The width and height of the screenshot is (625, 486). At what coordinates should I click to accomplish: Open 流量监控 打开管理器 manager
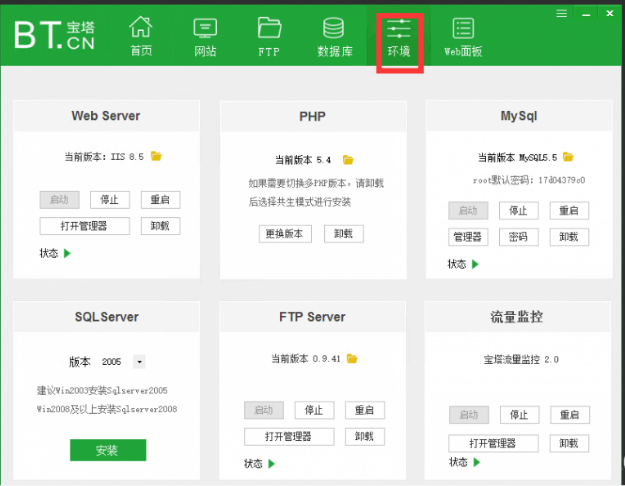[493, 443]
